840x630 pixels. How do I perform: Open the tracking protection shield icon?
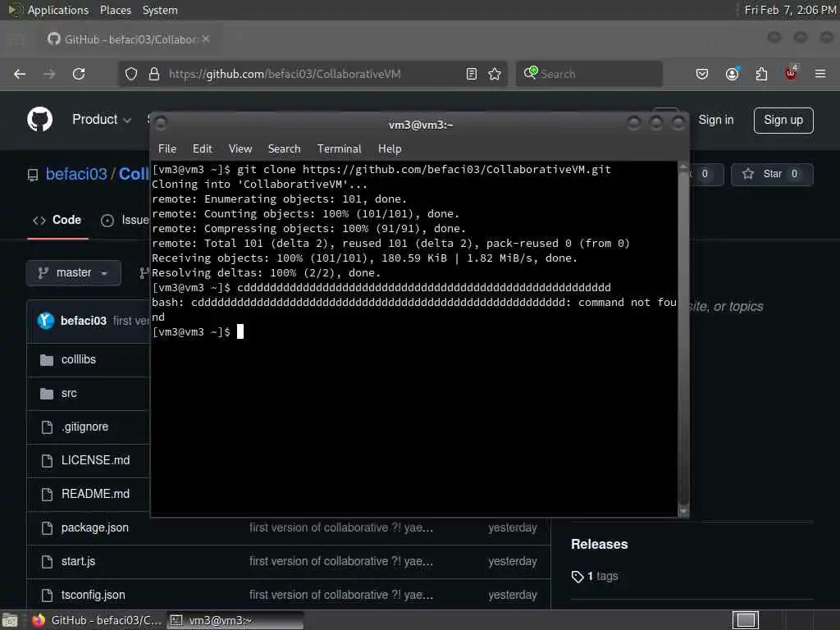[x=131, y=74]
